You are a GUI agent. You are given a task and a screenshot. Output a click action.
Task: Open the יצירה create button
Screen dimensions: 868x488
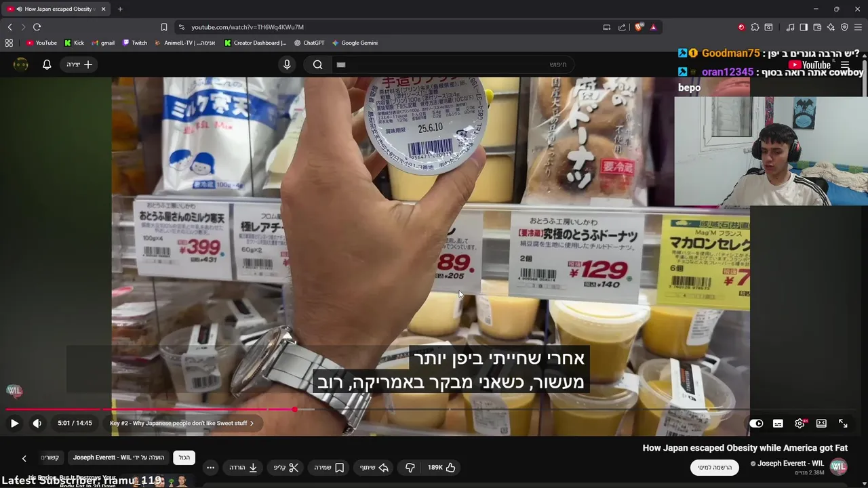(79, 64)
